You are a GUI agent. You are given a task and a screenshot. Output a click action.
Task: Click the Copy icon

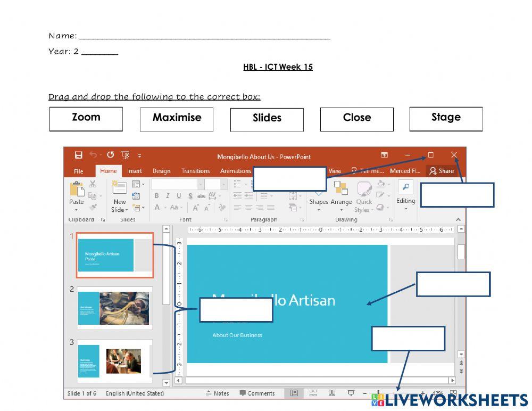(92, 195)
